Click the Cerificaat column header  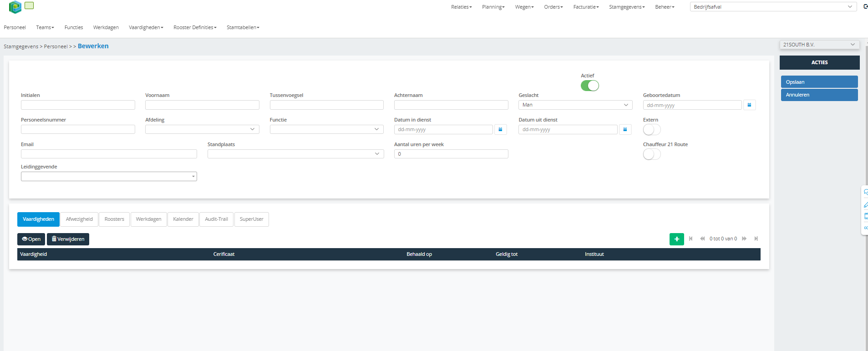pyautogui.click(x=224, y=254)
